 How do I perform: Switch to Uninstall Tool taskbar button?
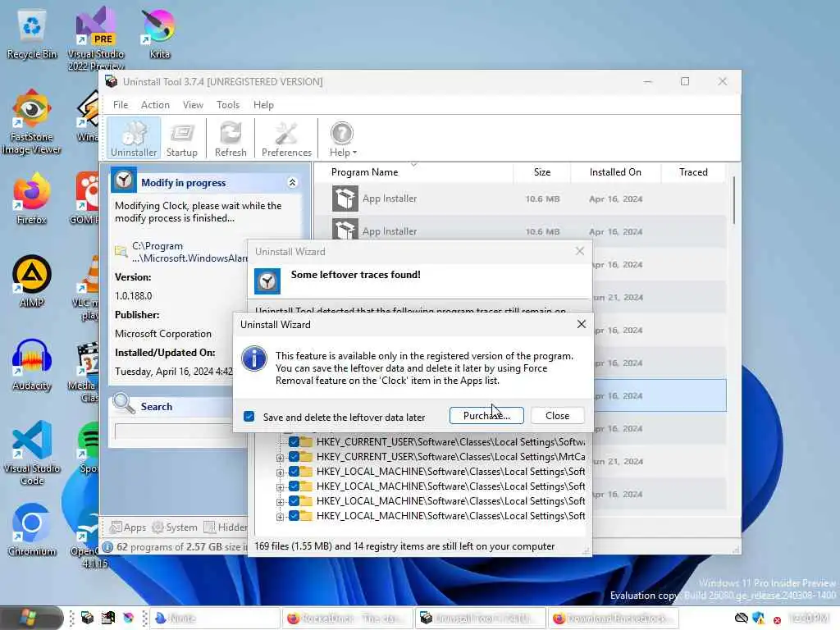click(x=481, y=619)
